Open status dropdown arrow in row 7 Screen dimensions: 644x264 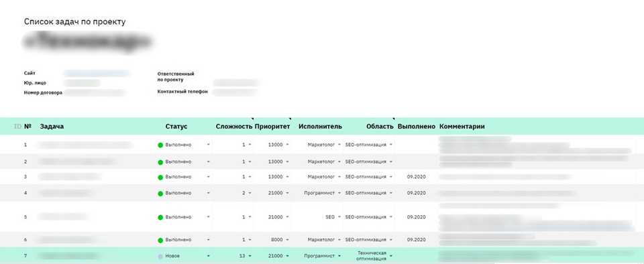(x=208, y=256)
